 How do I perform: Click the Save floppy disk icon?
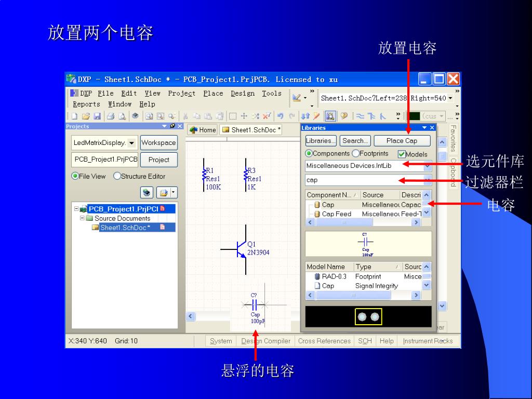97,116
